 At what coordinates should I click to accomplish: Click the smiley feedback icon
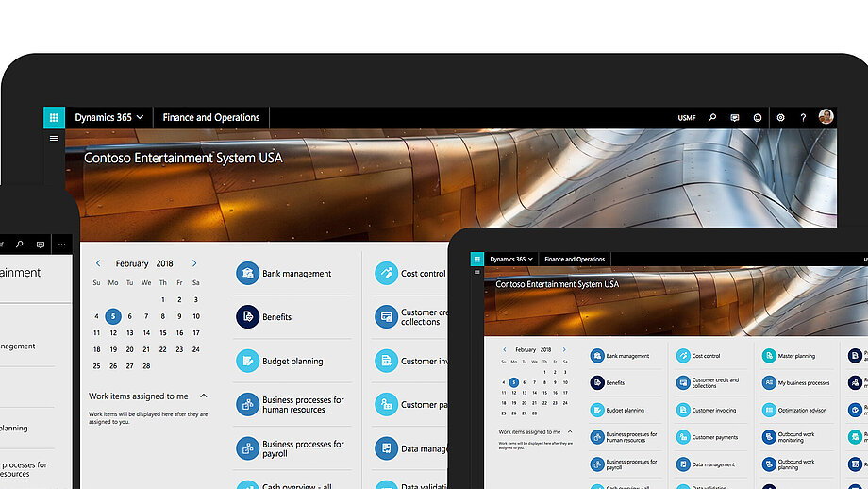pos(758,118)
